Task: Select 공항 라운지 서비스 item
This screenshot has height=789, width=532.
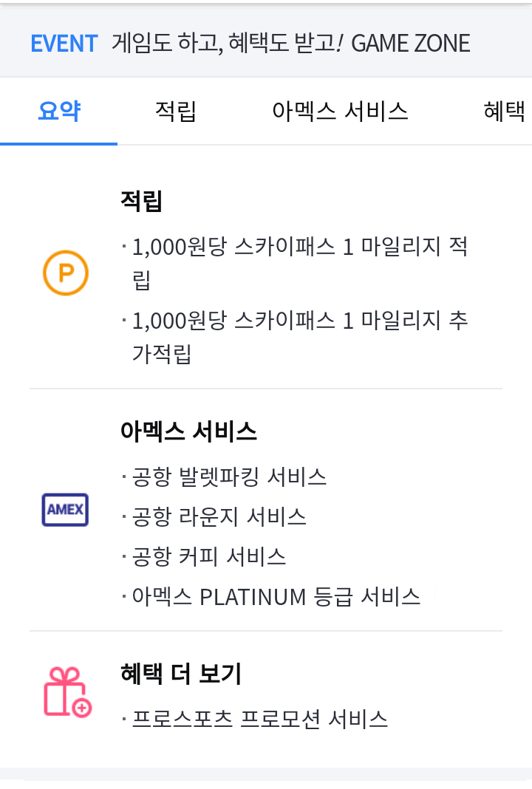Action: coord(214,517)
